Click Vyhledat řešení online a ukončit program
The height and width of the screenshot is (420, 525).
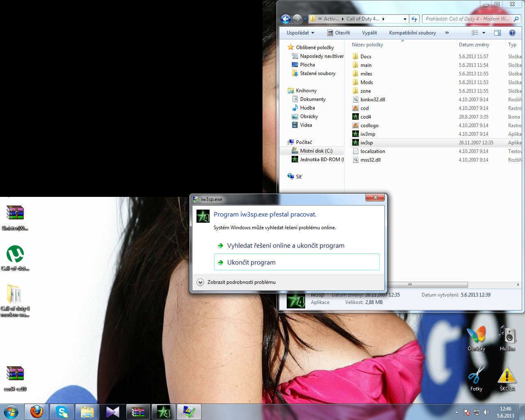click(x=285, y=246)
